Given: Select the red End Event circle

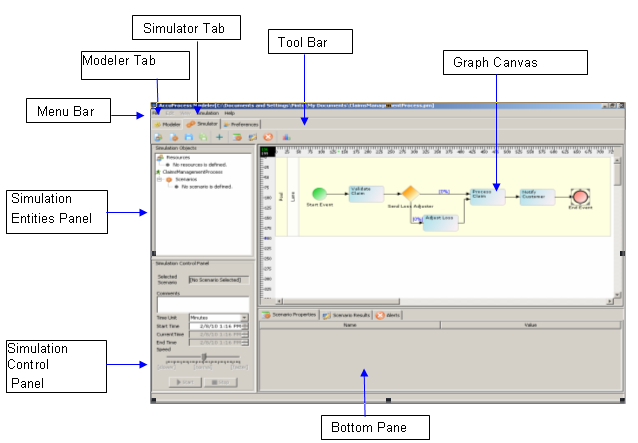Looking at the screenshot, I should pyautogui.click(x=582, y=196).
